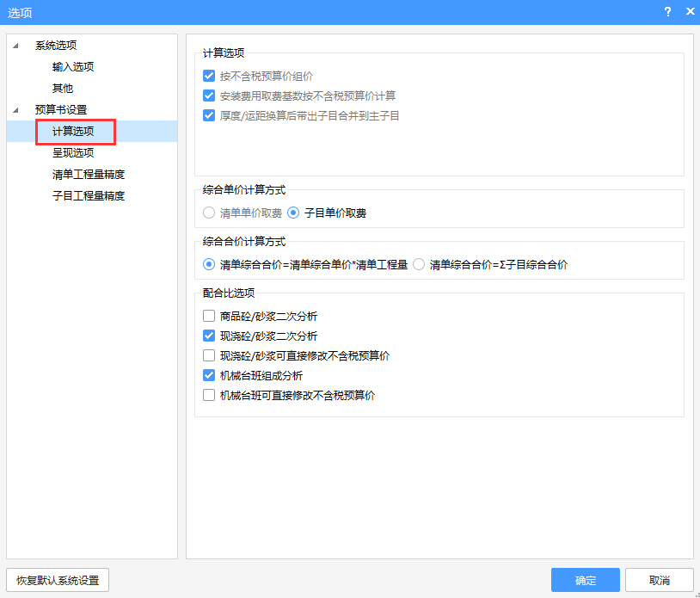Disable 机械台班组成分析 checkbox

pos(209,376)
